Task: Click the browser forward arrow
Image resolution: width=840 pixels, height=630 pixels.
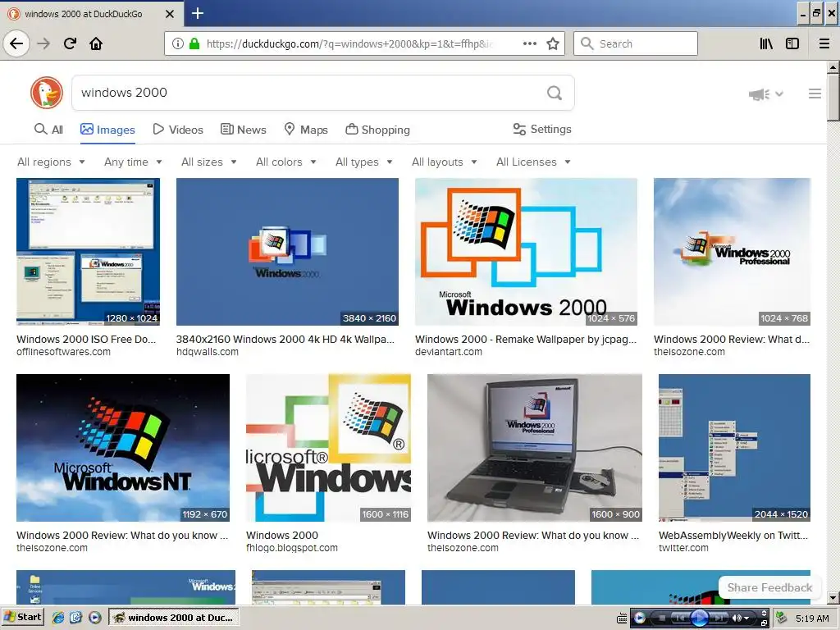Action: [44, 43]
